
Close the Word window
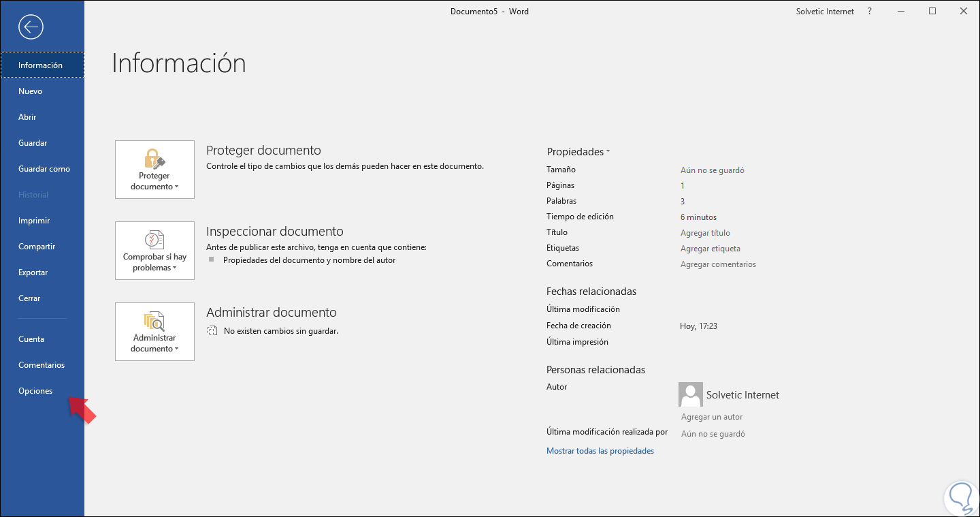pos(964,12)
